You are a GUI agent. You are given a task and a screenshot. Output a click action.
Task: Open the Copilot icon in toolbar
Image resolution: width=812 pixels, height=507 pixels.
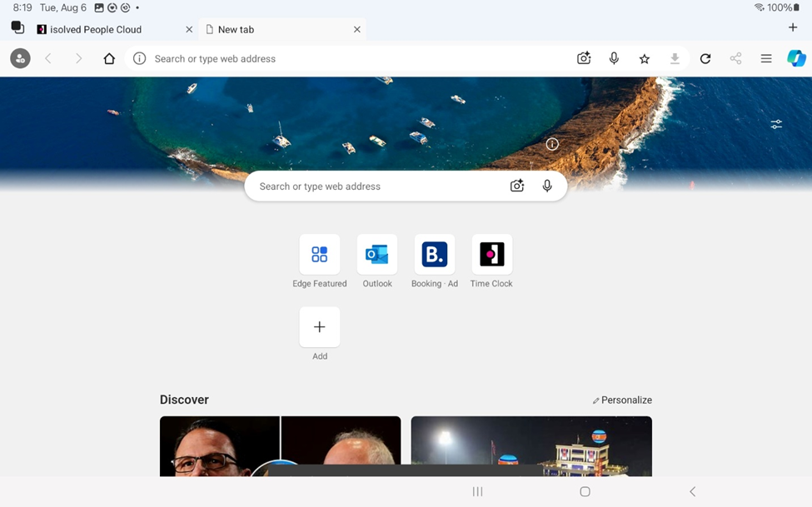point(796,58)
